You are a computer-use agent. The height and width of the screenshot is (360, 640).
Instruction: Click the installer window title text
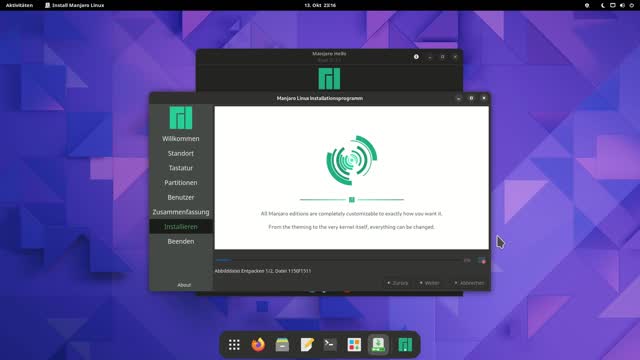(x=320, y=98)
